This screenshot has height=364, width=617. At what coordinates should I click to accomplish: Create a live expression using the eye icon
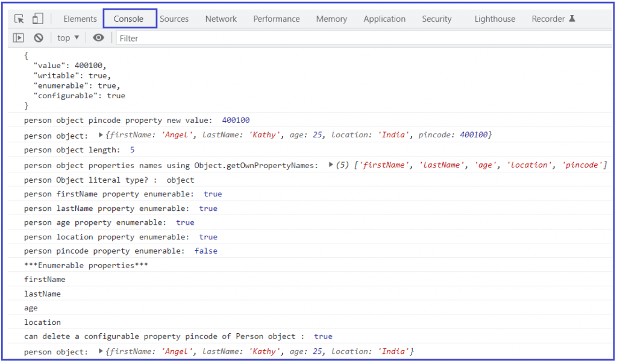[99, 37]
